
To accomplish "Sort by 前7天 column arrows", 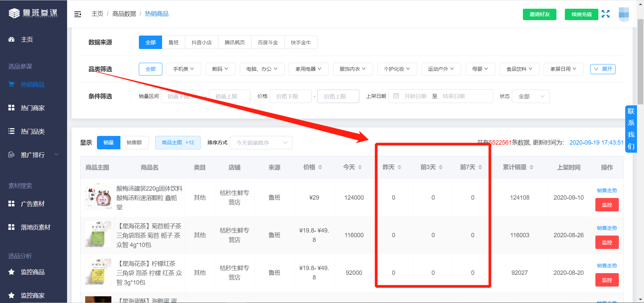I will click(x=480, y=167).
